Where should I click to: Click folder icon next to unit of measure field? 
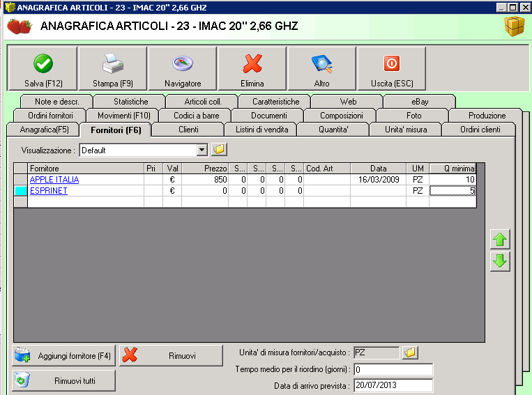(410, 353)
